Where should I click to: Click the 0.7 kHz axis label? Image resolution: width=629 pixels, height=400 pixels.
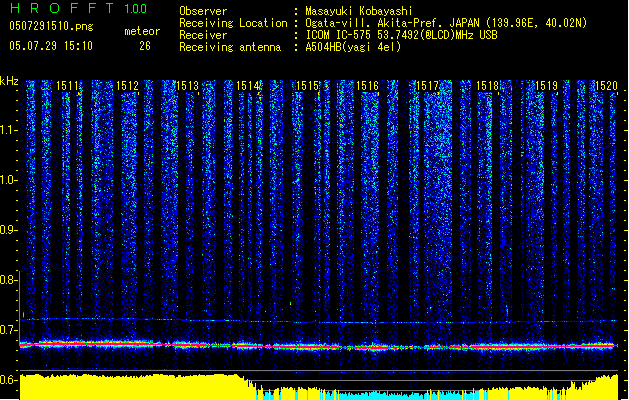[x=8, y=330]
